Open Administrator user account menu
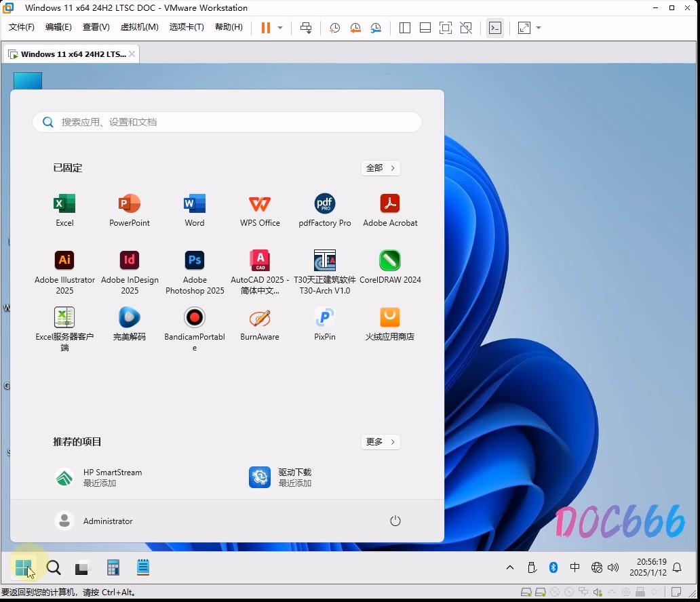700x602 pixels. tap(94, 521)
